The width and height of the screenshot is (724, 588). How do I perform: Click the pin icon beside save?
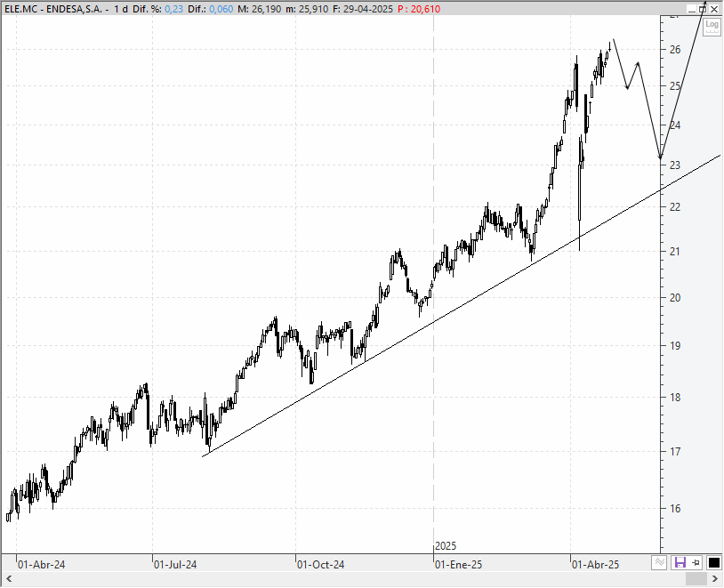click(x=696, y=562)
